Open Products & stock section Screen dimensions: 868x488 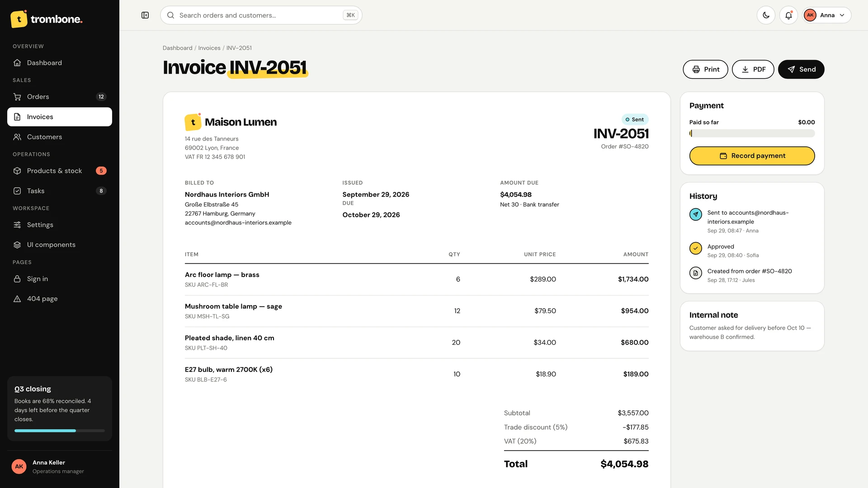tap(60, 171)
